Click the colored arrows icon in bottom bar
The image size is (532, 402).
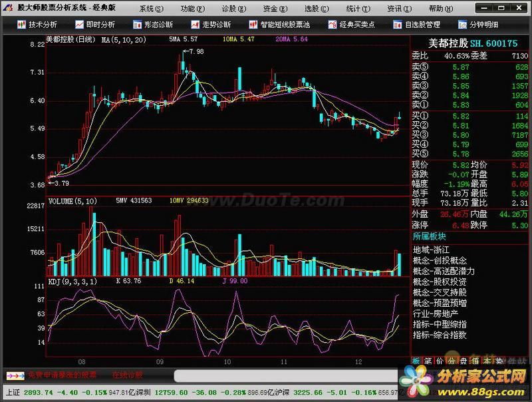click(15, 376)
